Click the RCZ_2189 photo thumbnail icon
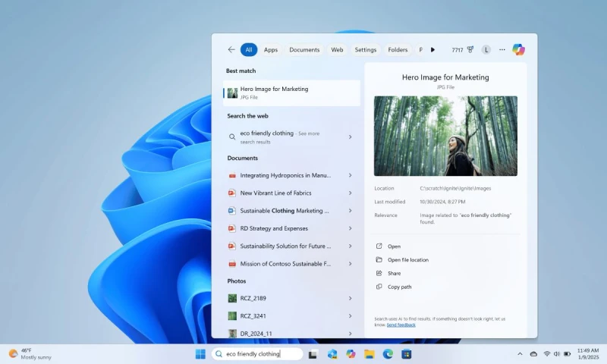Screen dimensions: 607x364 [x=232, y=298]
